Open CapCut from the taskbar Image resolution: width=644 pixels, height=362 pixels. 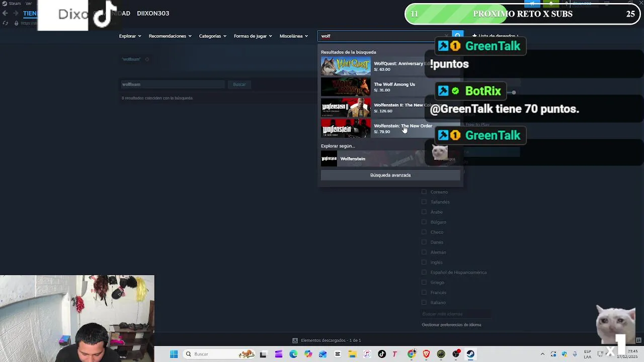(x=338, y=354)
